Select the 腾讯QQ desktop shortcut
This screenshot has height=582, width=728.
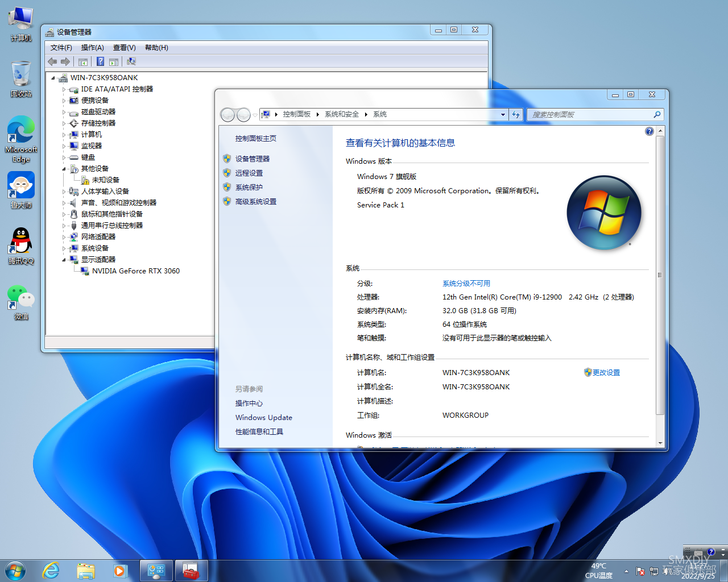tap(21, 246)
